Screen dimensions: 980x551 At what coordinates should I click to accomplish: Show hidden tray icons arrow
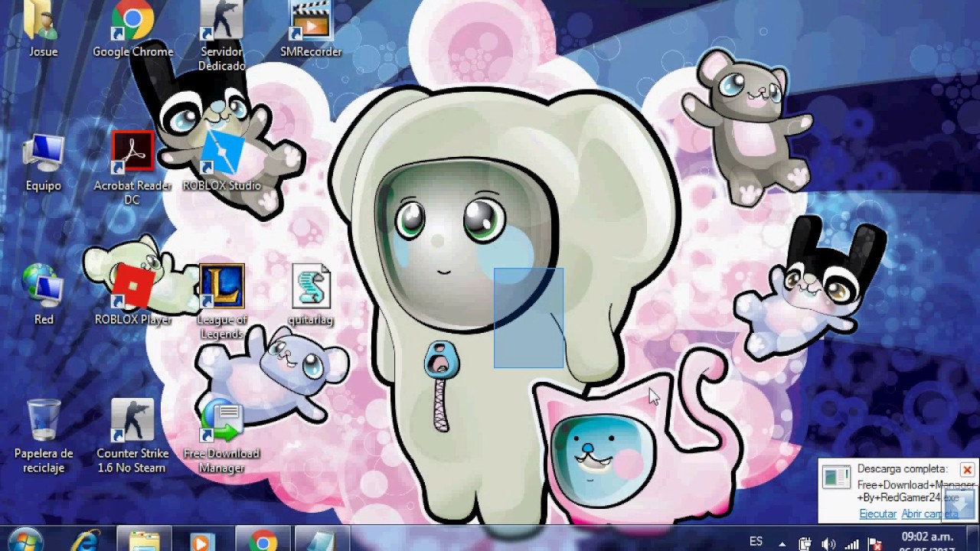pyautogui.click(x=782, y=543)
